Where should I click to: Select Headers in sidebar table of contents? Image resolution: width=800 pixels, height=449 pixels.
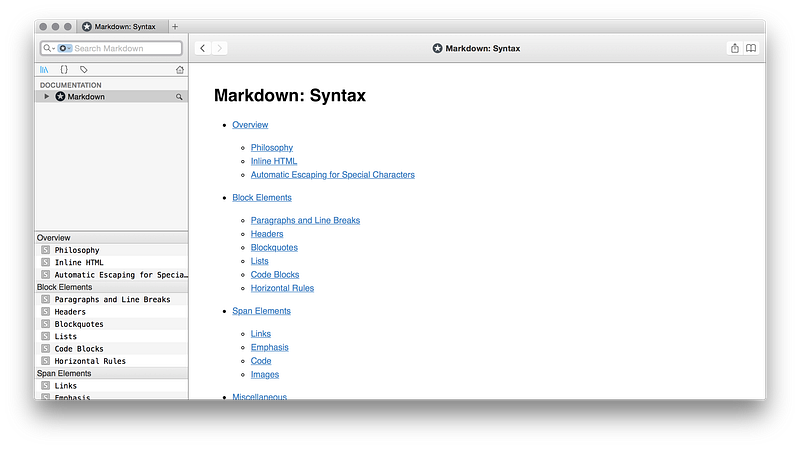[x=111, y=312]
